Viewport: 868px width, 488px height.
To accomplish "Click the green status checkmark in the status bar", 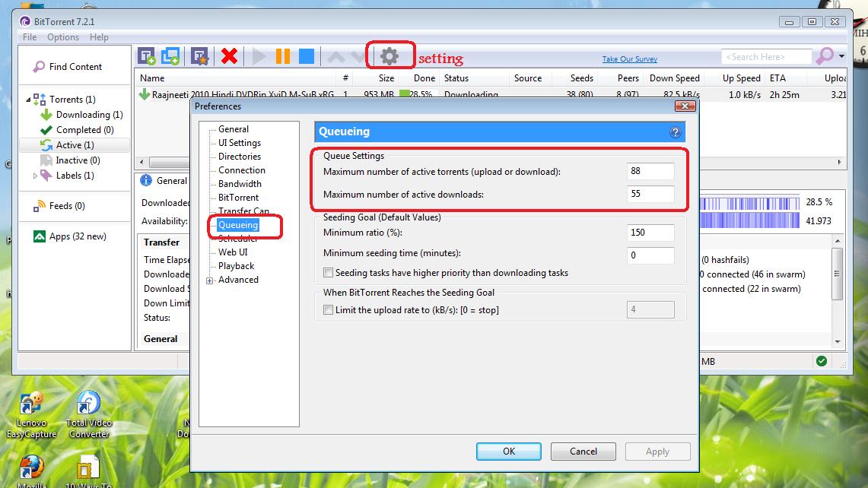I will (x=821, y=361).
